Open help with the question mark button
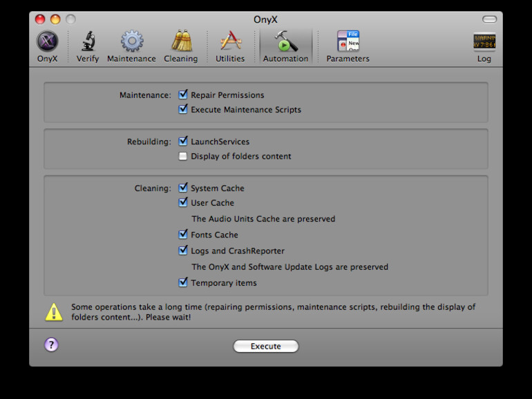The image size is (532, 399). 51,345
